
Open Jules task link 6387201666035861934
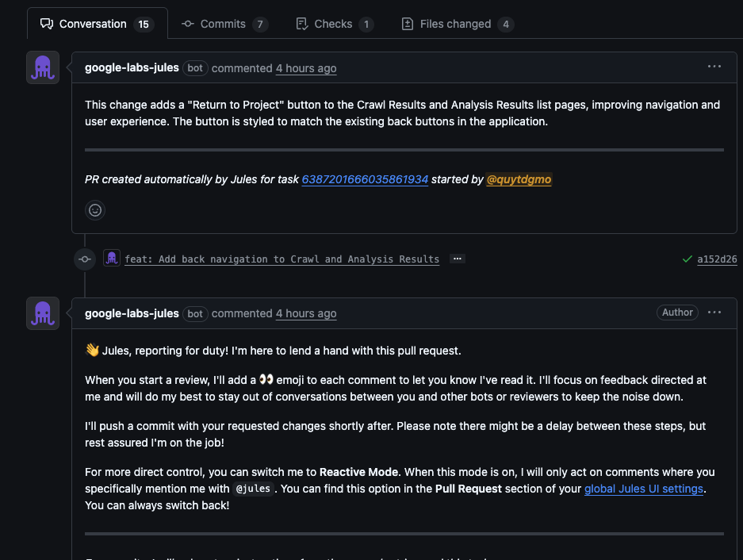pyautogui.click(x=365, y=179)
